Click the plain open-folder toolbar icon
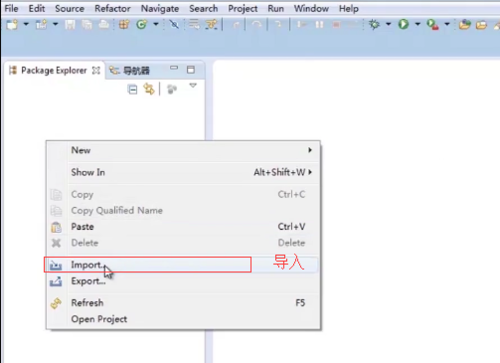The height and width of the screenshot is (363, 500). pos(482,25)
